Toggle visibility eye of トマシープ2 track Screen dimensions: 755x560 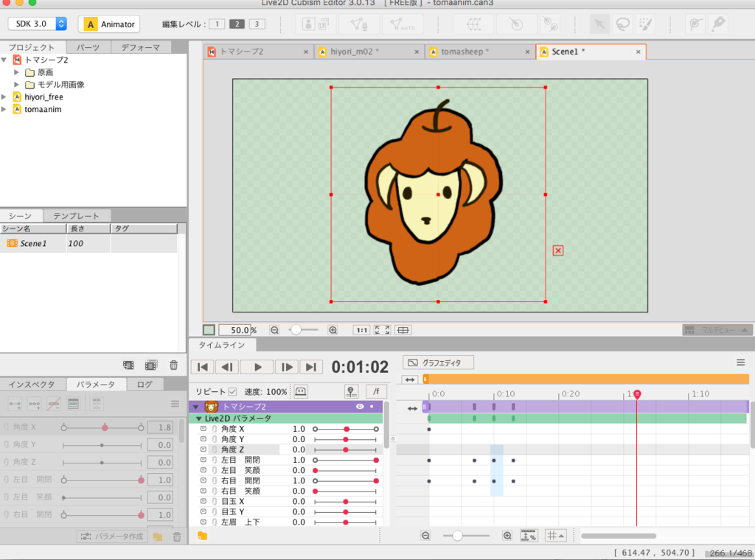tap(360, 407)
